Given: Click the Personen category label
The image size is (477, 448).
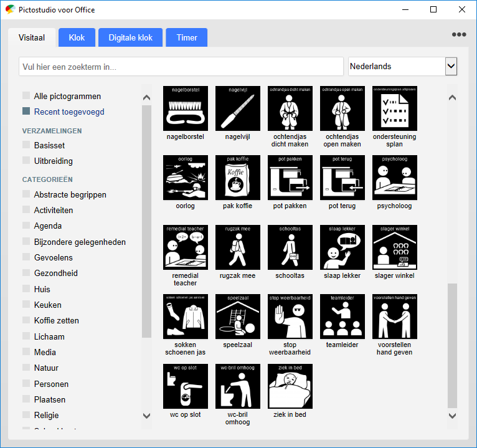Looking at the screenshot, I should (52, 384).
